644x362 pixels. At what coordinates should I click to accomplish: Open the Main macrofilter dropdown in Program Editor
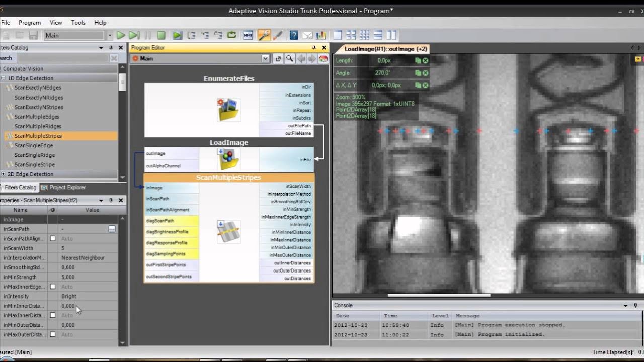pos(266,59)
